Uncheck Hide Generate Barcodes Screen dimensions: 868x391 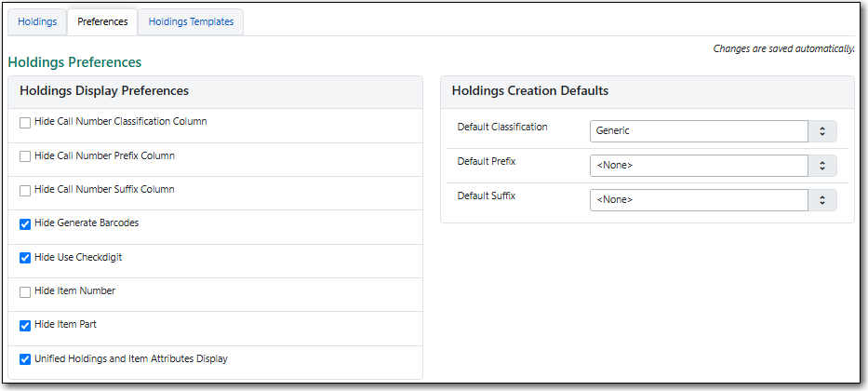point(25,224)
